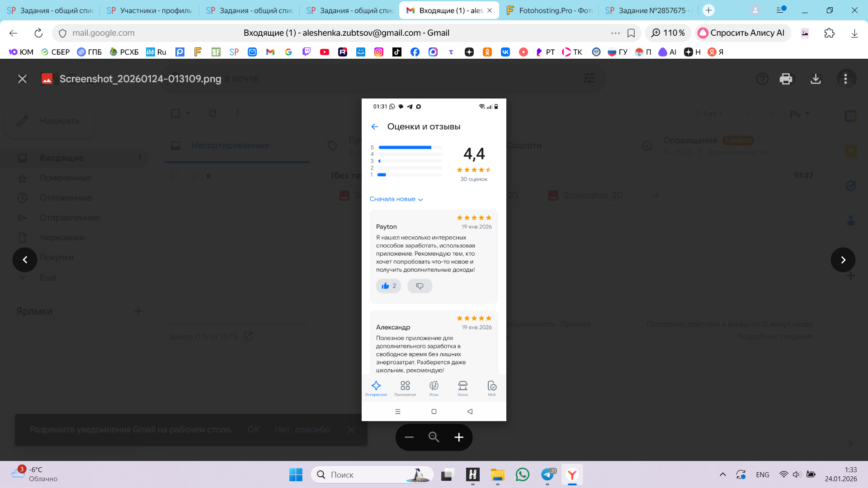Open browser extensions puzzle icon
The image size is (868, 488).
(829, 33)
